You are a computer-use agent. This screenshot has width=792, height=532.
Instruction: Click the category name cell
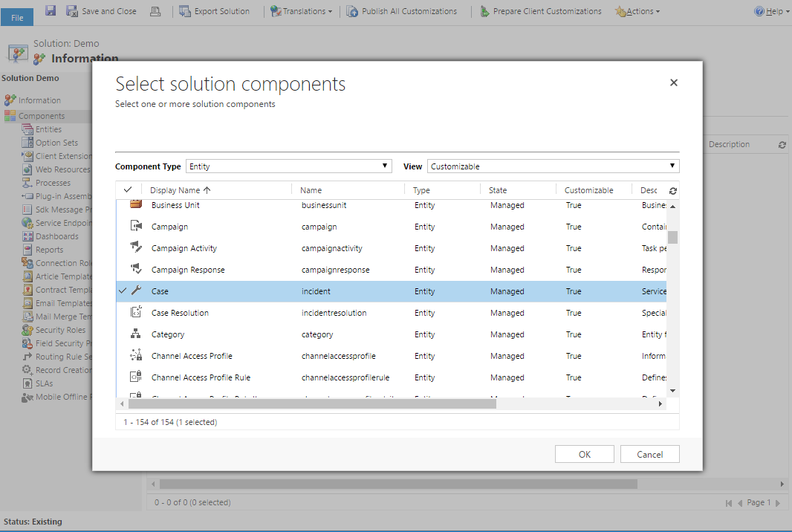pyautogui.click(x=317, y=334)
